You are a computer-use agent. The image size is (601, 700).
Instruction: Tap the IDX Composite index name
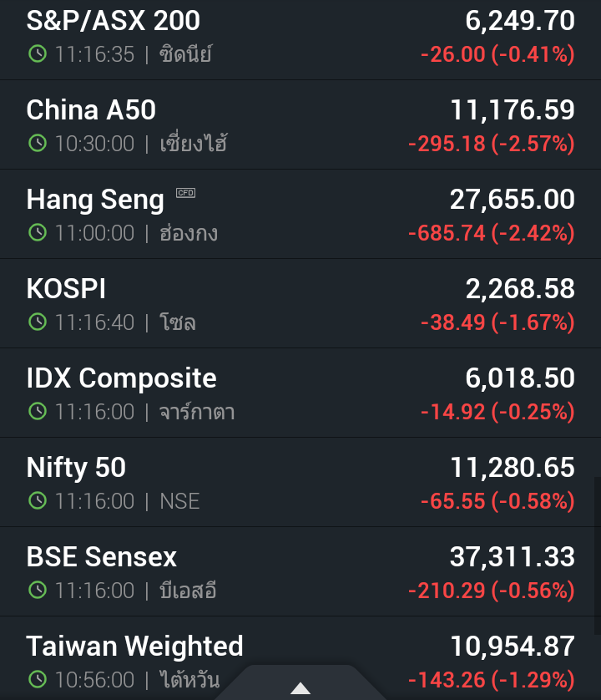click(x=121, y=378)
